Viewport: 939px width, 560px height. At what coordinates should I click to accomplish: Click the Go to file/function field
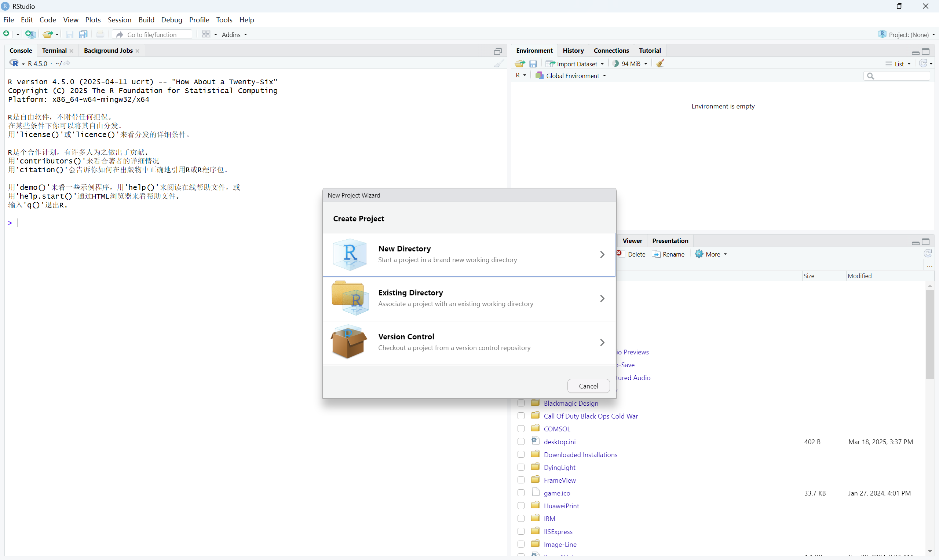click(152, 35)
